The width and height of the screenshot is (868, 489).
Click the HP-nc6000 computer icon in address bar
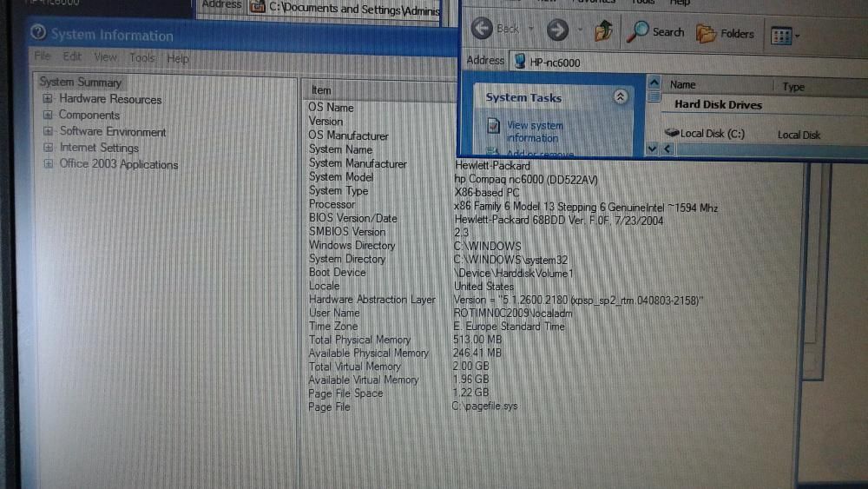[520, 61]
